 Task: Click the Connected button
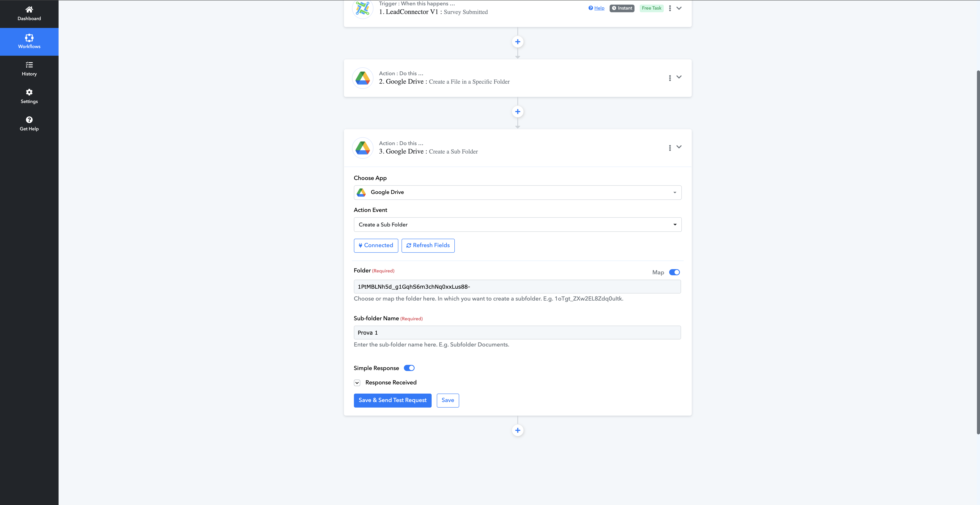(x=376, y=245)
